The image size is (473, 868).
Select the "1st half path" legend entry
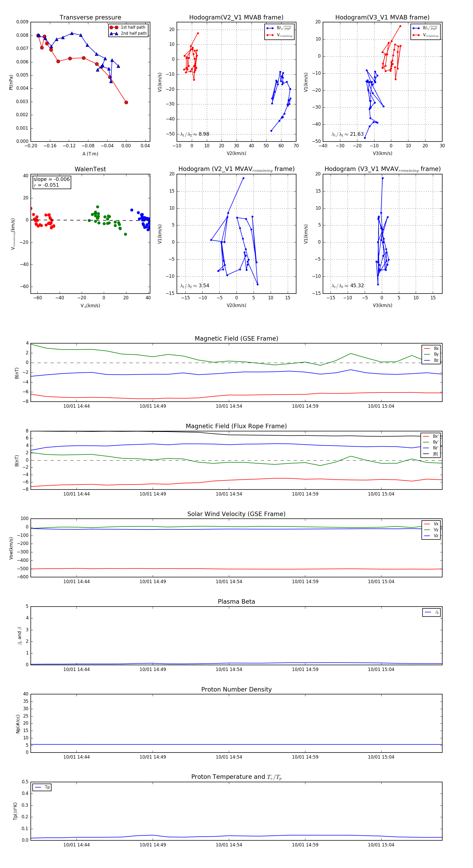[128, 27]
